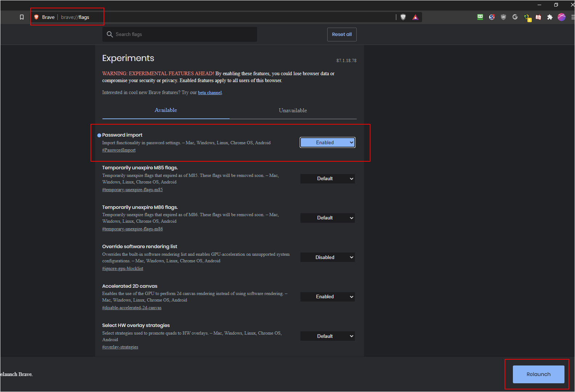Click Reset all button
This screenshot has height=392, width=575.
click(x=342, y=35)
